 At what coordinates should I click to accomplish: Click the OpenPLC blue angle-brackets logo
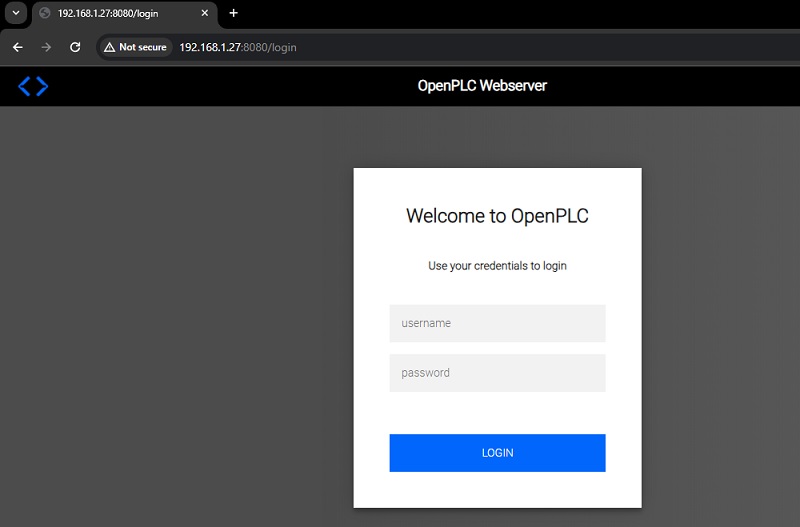(33, 86)
